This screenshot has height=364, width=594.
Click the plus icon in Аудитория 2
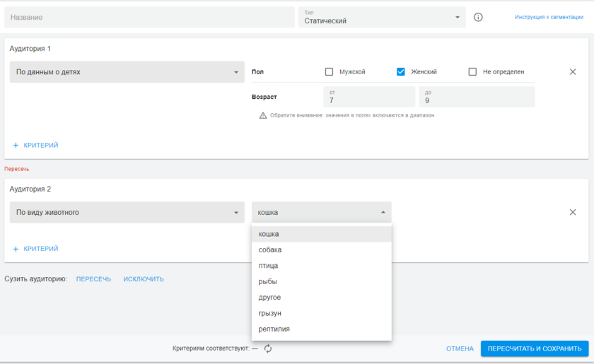[16, 249]
